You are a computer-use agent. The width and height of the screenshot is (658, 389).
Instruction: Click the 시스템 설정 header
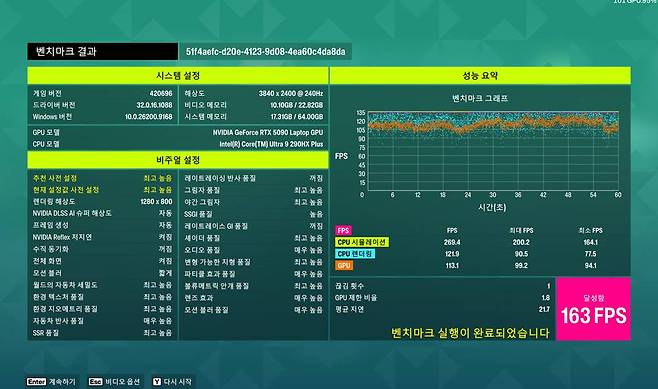click(178, 76)
